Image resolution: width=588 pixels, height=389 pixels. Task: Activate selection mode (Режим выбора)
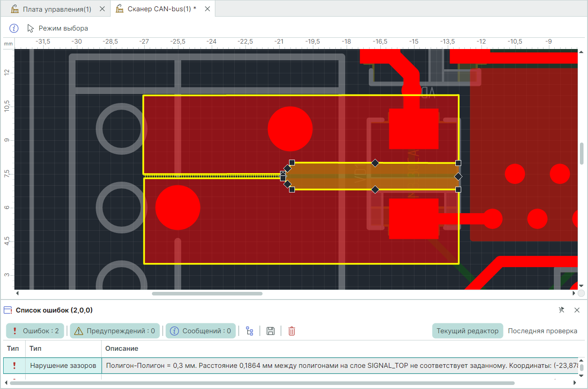pos(58,28)
